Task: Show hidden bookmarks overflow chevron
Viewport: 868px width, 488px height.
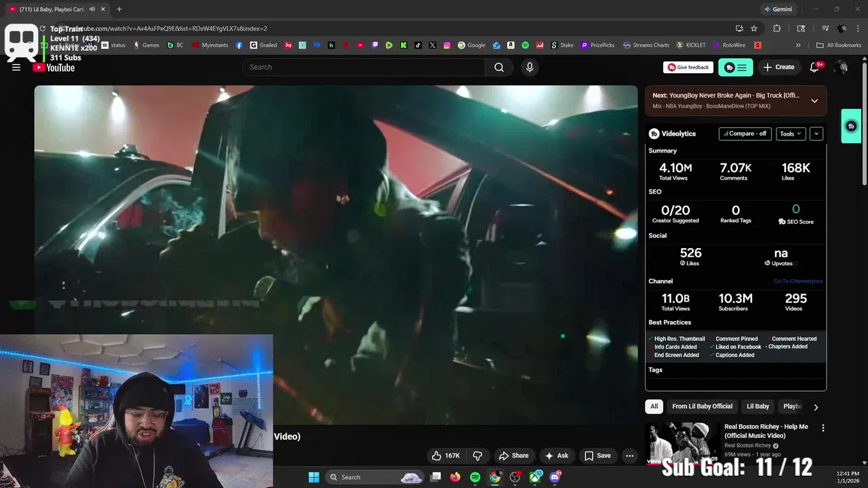Action: coord(798,45)
